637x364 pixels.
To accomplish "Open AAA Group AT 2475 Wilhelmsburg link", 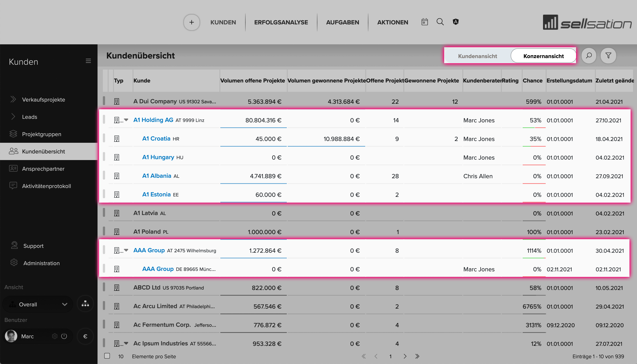I will [149, 250].
